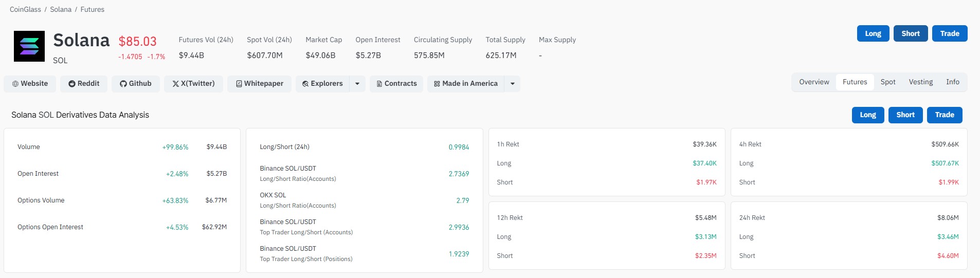The image size is (980, 278).
Task: Click the Circulating Supply 575.85M value
Action: pyautogui.click(x=429, y=55)
